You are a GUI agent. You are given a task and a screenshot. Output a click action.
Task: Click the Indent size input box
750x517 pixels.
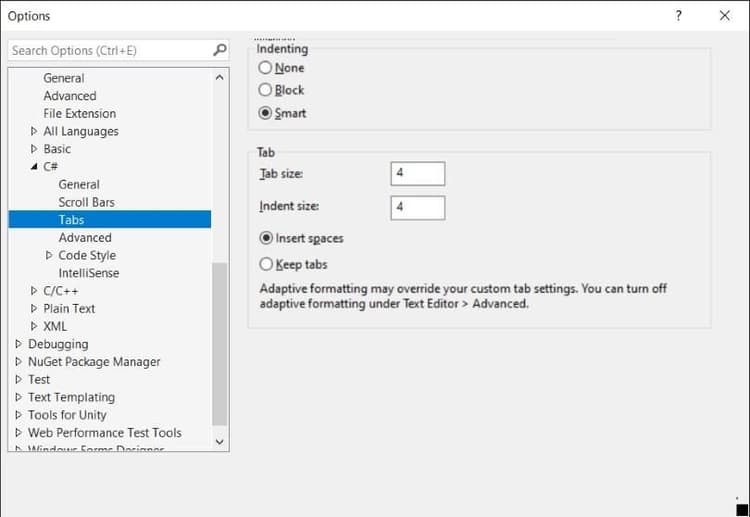click(418, 208)
